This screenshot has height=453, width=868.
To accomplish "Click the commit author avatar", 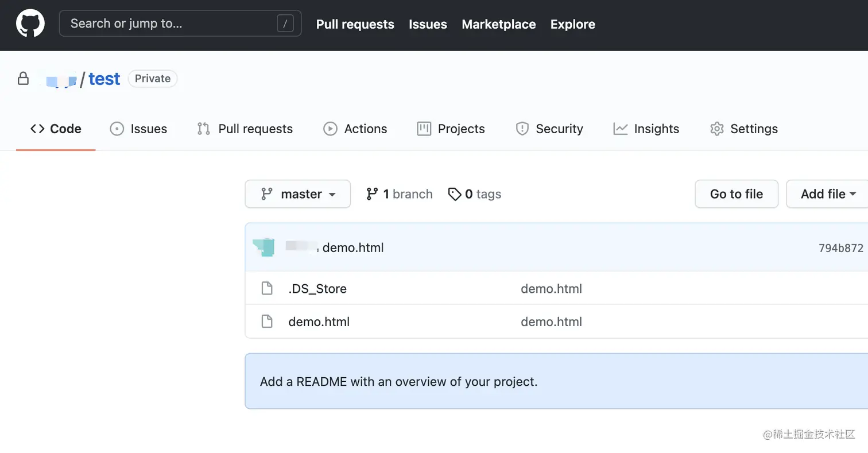I will [265, 247].
